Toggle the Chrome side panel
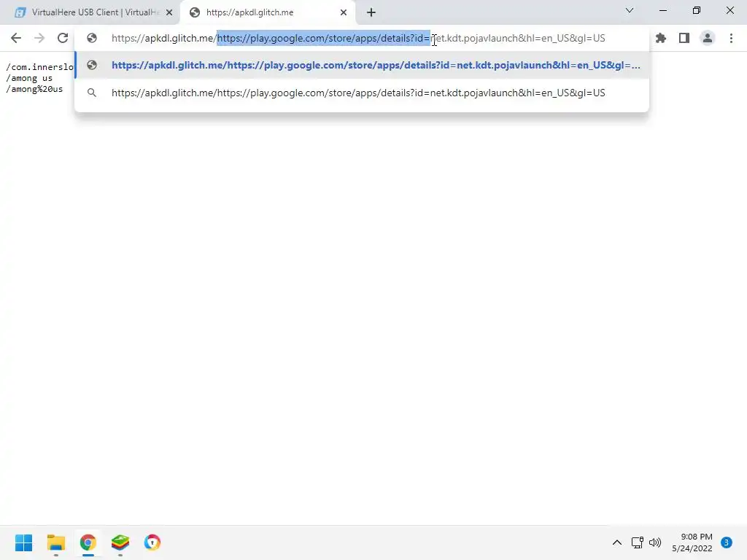 [x=684, y=38]
